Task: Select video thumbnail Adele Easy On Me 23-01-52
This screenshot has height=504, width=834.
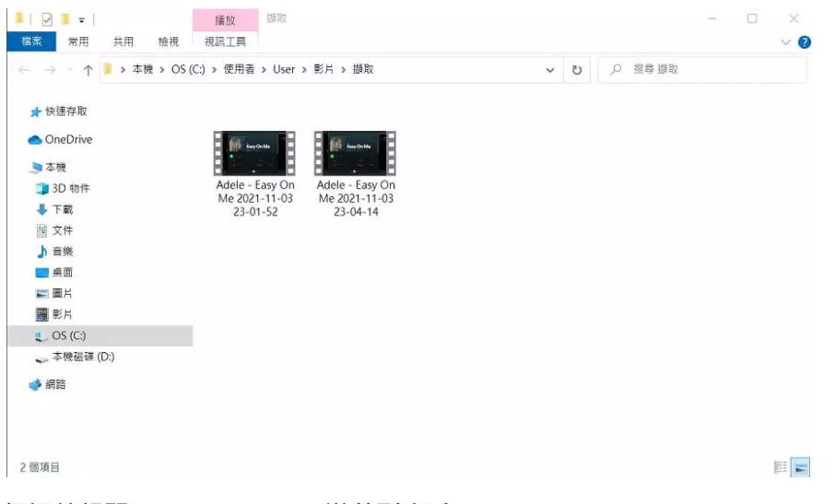Action: click(254, 153)
